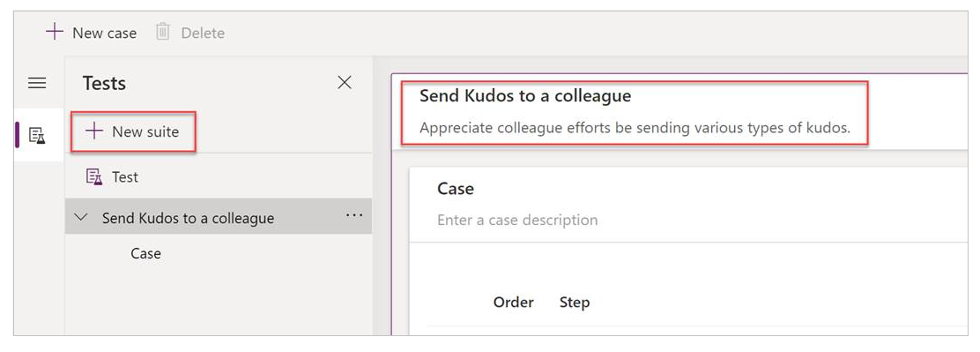
Task: Click the plus icon beside New suite
Action: pos(93,131)
